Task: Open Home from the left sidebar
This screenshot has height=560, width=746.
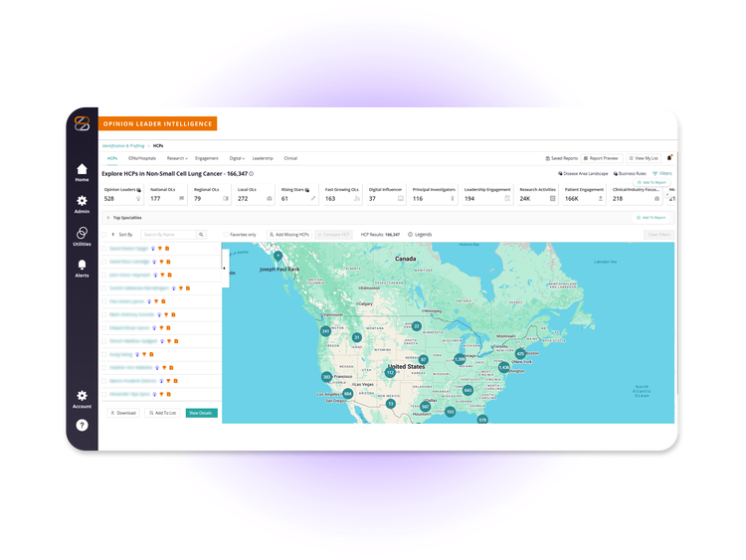Action: pyautogui.click(x=82, y=172)
